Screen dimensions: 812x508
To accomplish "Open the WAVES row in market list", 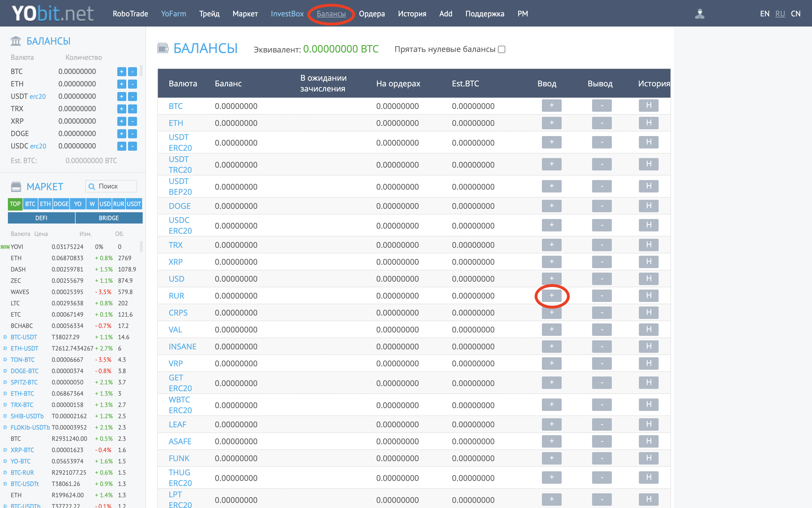I will click(72, 292).
